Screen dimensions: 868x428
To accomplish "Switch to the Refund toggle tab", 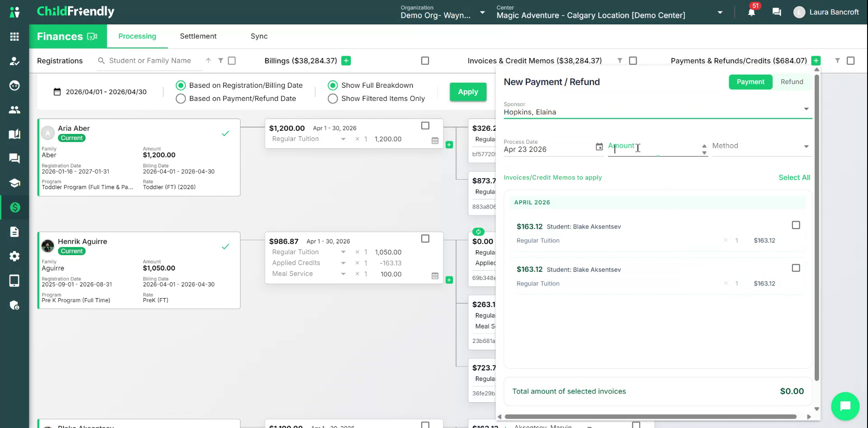I will click(792, 82).
